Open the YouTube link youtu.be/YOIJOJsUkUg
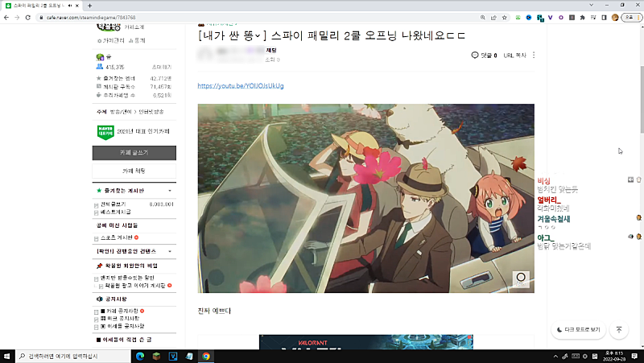 [241, 86]
